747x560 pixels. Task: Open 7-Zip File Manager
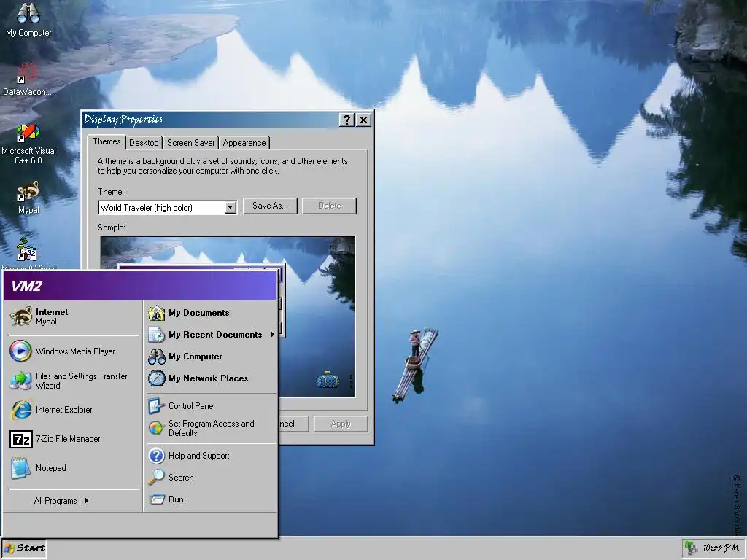(74, 439)
